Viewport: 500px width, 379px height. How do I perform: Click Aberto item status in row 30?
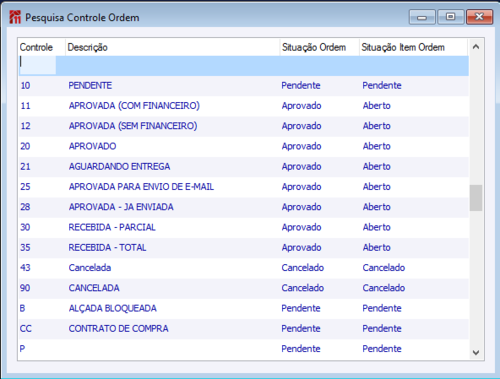[377, 227]
